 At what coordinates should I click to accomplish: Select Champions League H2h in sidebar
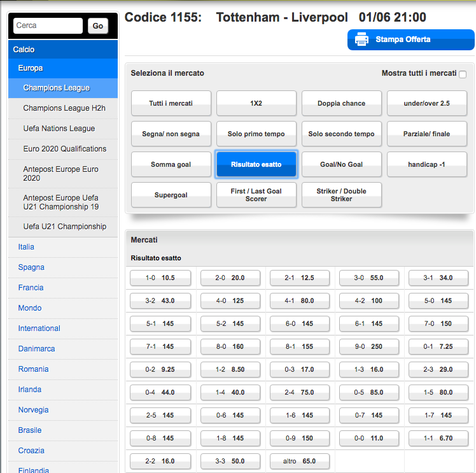(64, 108)
